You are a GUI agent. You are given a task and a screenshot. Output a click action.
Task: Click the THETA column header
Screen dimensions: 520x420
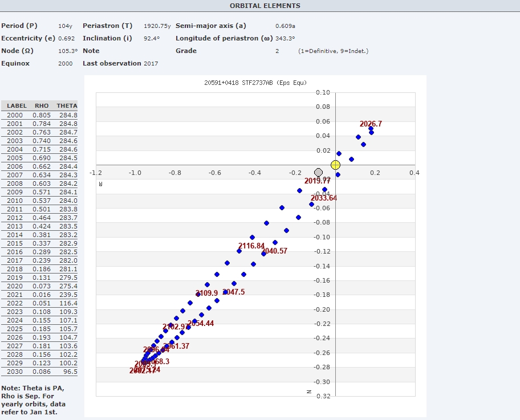(67, 106)
